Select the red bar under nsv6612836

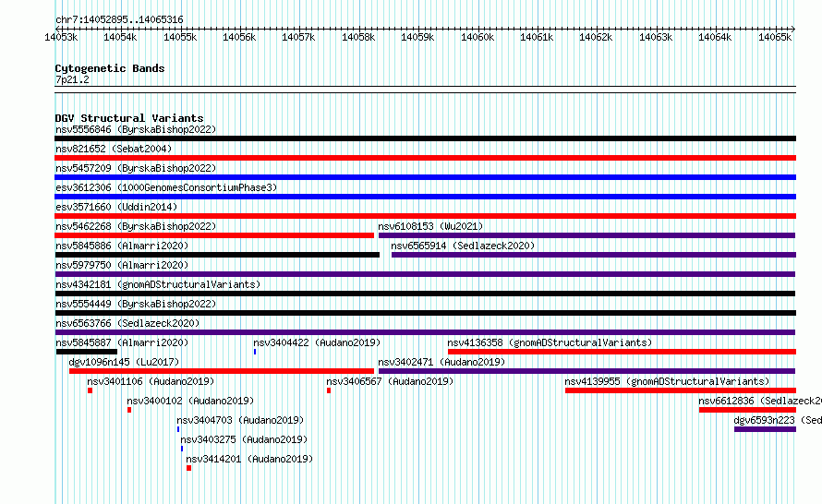[747, 410]
